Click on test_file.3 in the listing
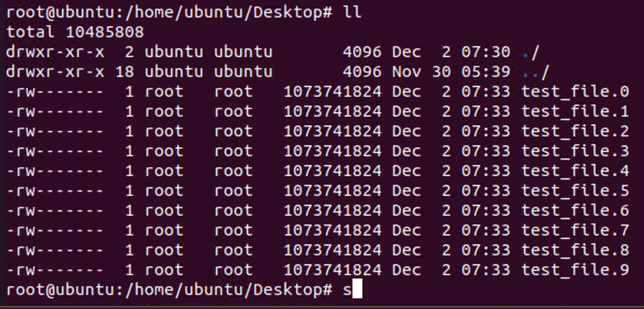 [x=575, y=151]
